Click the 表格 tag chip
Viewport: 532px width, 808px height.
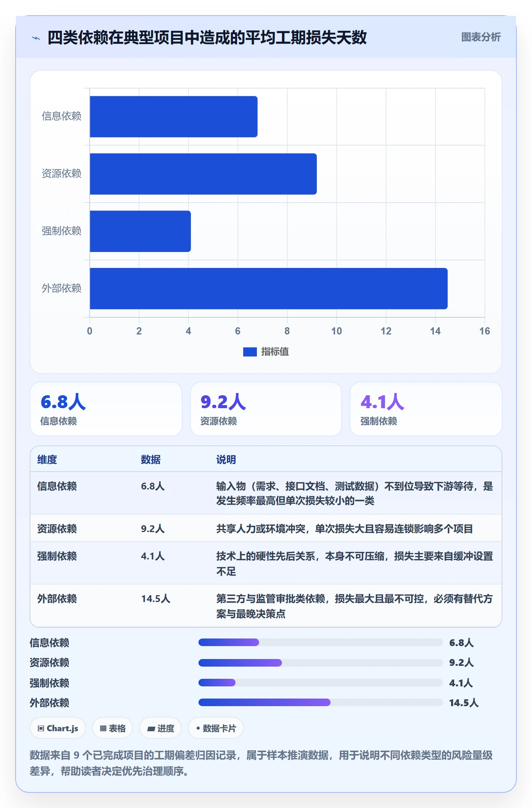click(x=112, y=728)
